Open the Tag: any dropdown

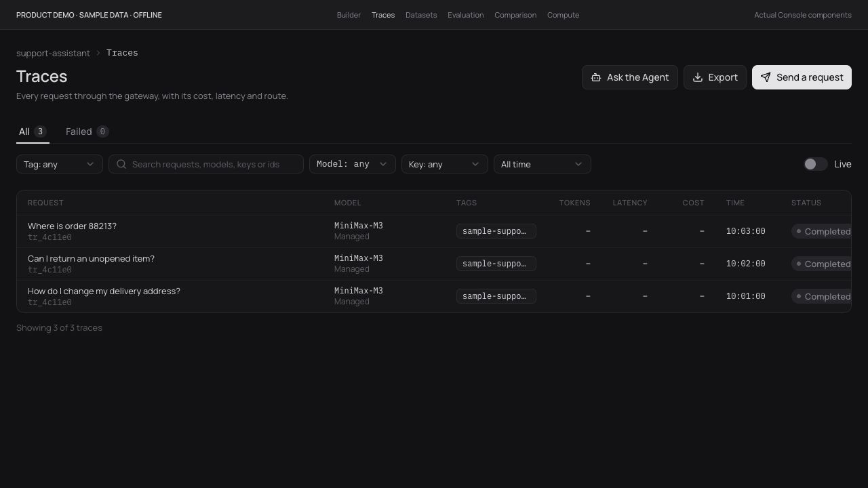60,164
